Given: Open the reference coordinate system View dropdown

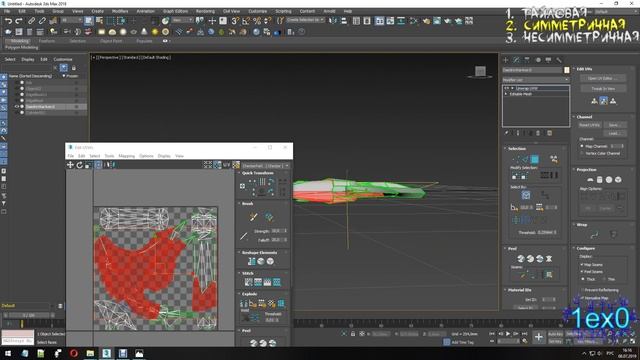Looking at the screenshot, I should (x=182, y=20).
